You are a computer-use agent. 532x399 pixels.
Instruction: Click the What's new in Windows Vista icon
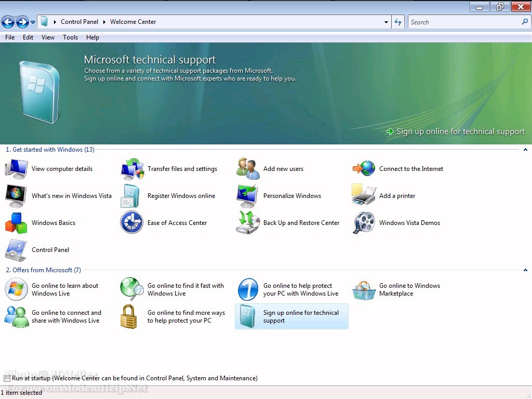coord(16,196)
